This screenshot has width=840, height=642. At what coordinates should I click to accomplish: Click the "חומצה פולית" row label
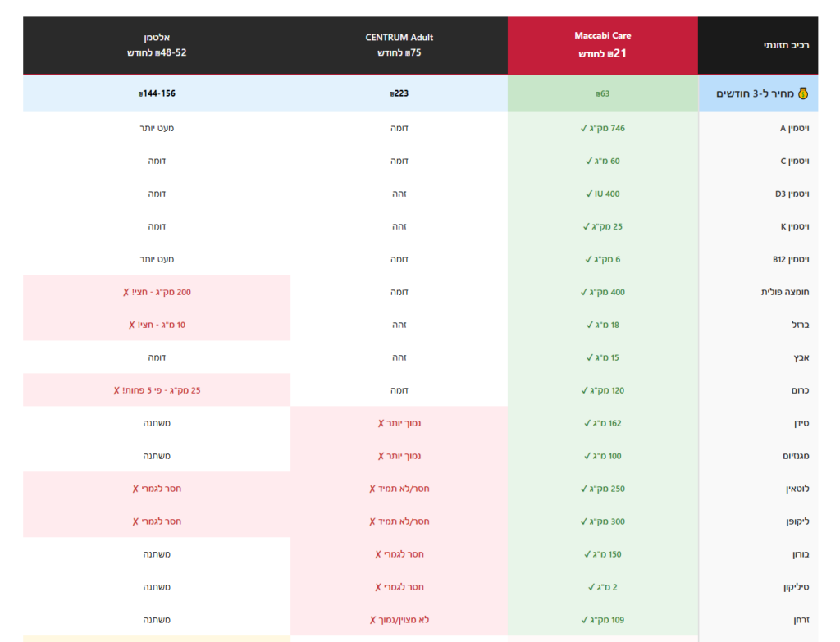point(785,292)
